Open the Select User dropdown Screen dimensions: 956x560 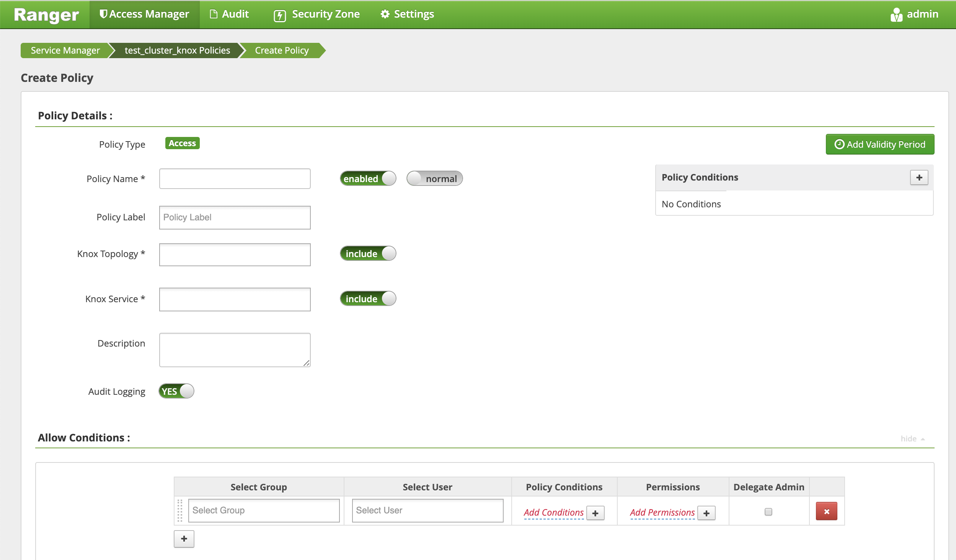[x=427, y=510]
